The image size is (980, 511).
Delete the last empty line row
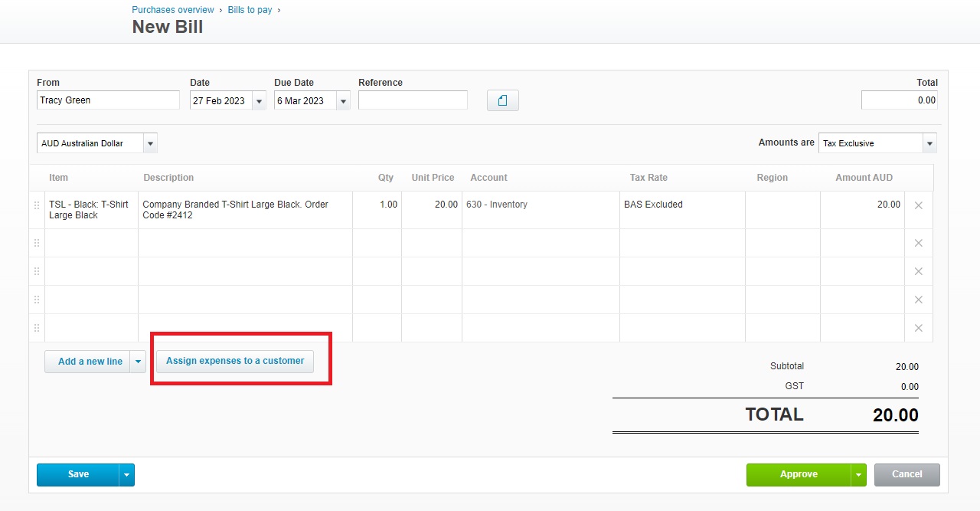pos(919,328)
